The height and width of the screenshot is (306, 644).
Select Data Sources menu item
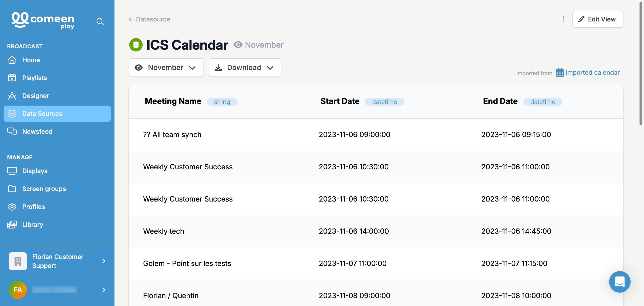pyautogui.click(x=57, y=114)
